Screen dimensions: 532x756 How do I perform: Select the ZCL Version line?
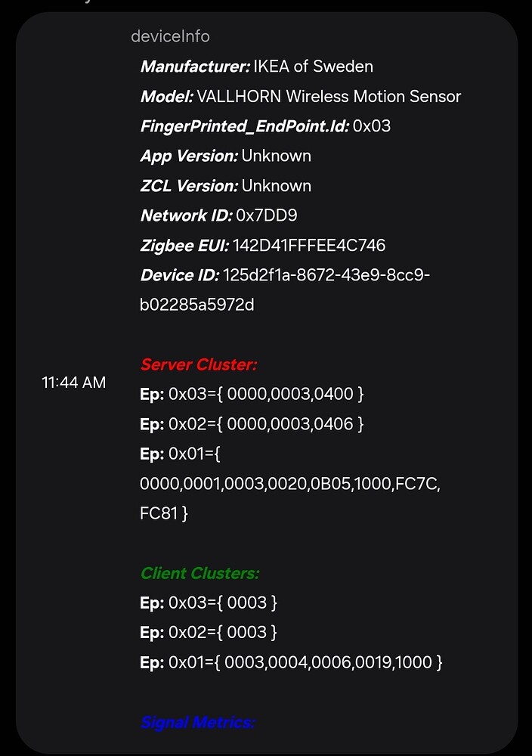[x=225, y=186]
